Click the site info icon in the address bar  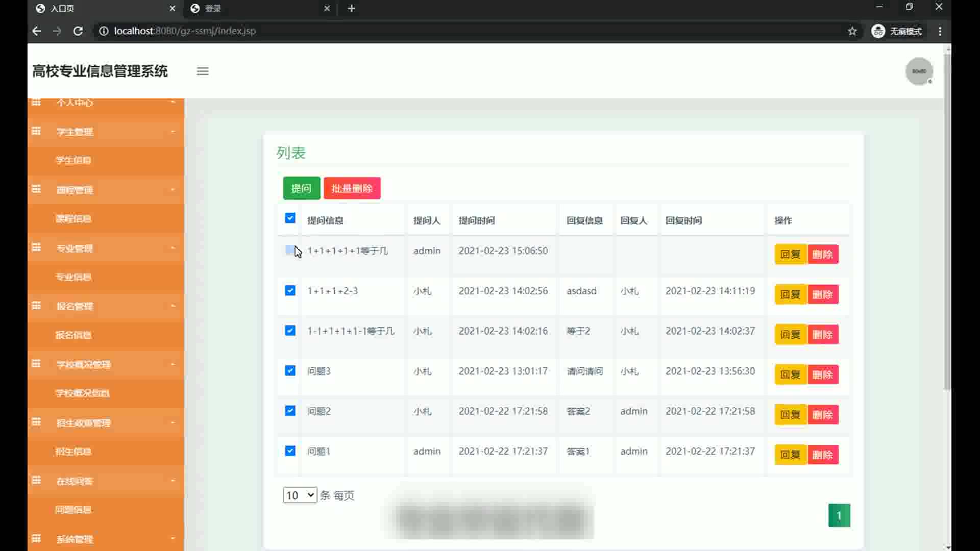pos(104,31)
